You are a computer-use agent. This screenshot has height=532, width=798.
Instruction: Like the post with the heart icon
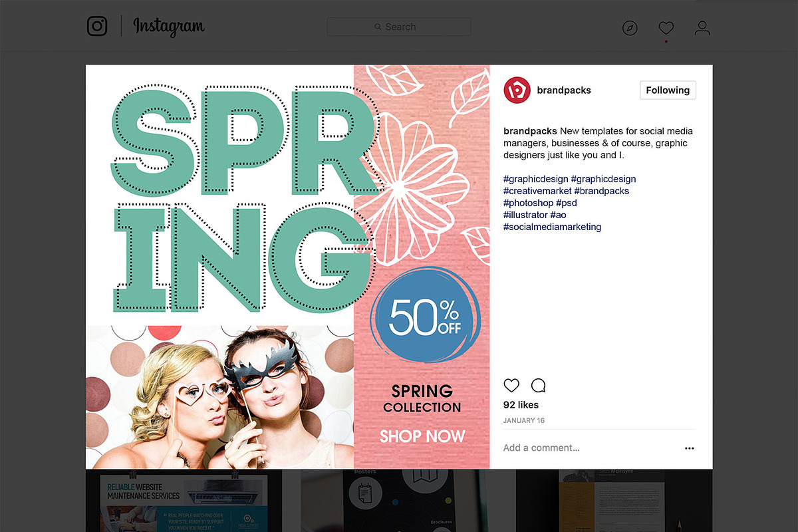point(511,386)
